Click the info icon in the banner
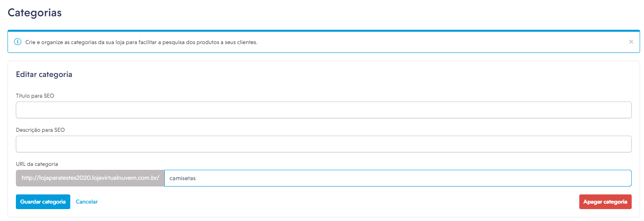644x221 pixels. (x=17, y=42)
